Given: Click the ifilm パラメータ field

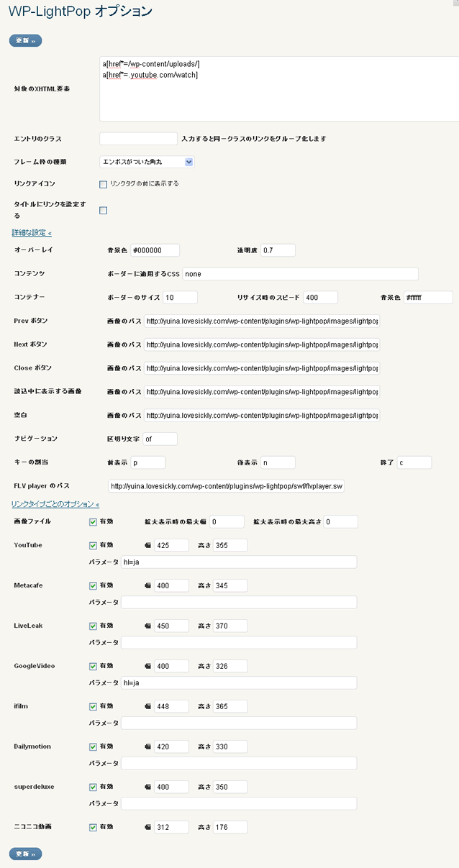Looking at the screenshot, I should coord(239,723).
